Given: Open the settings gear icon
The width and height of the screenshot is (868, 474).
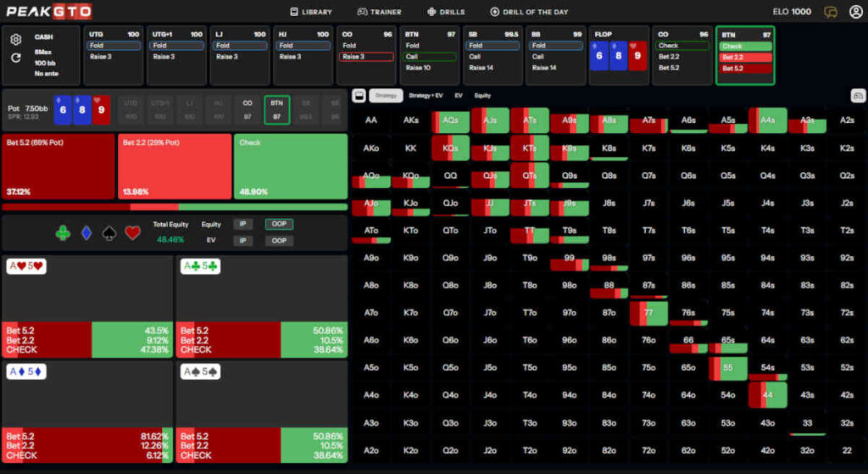Looking at the screenshot, I should [x=15, y=39].
